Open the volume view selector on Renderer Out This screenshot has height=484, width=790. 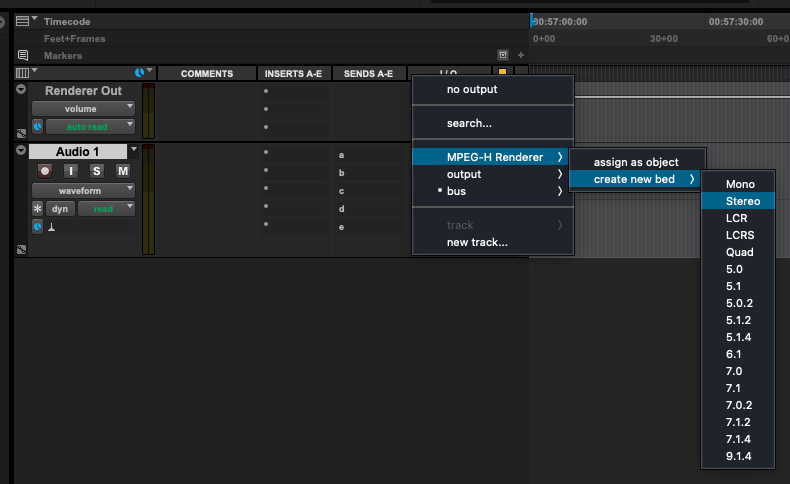click(83, 109)
